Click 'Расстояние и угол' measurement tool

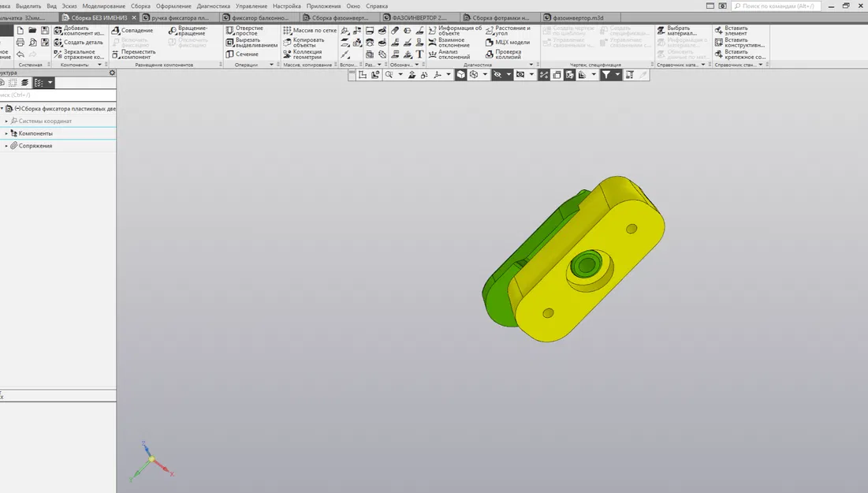[508, 31]
